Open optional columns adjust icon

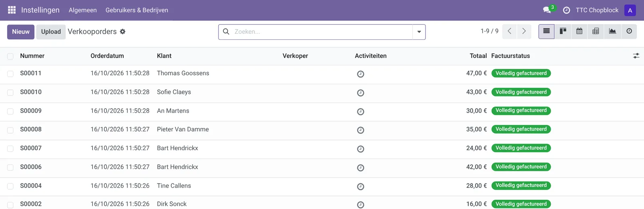click(636, 56)
